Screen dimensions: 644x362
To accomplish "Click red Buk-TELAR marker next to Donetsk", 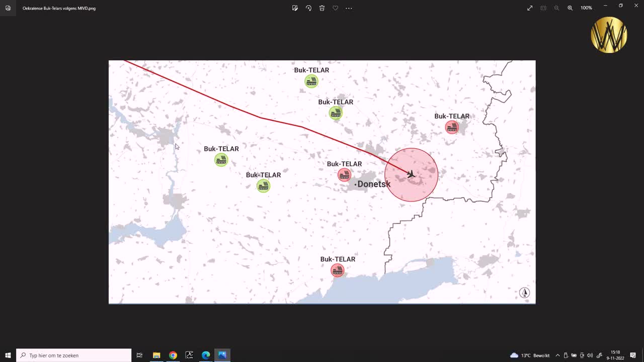I will 344,175.
